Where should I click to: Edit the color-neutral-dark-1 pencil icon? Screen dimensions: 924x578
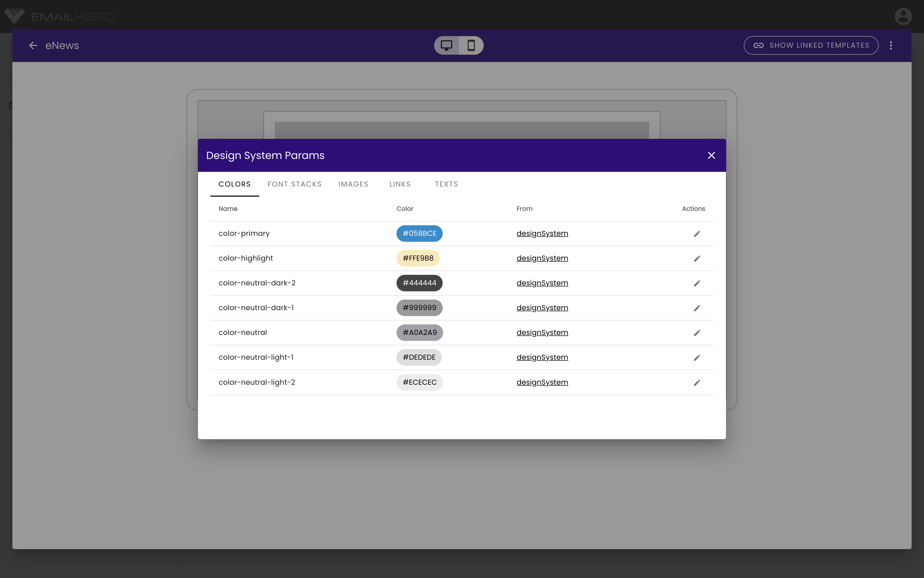(697, 308)
